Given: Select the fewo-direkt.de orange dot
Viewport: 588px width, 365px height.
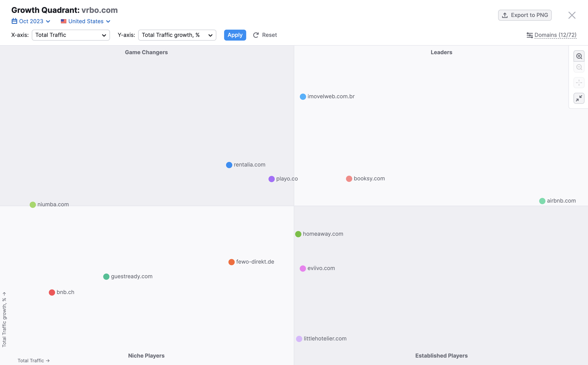Looking at the screenshot, I should click(x=231, y=262).
